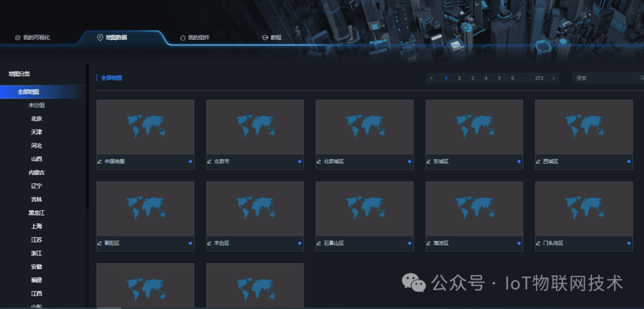The image size is (644, 309).
Task: Click the category sidebar vertical scrollbar
Action: 87,136
